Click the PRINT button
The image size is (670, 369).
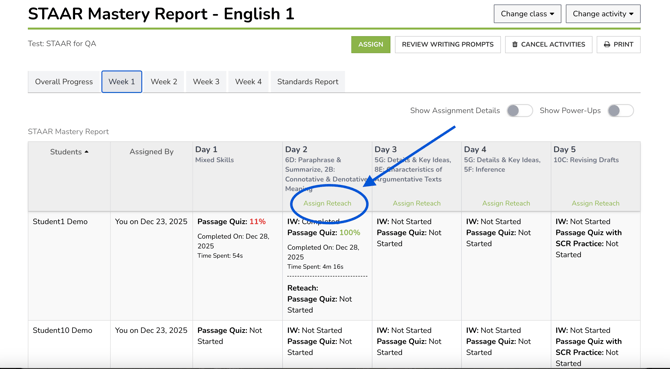click(x=618, y=44)
